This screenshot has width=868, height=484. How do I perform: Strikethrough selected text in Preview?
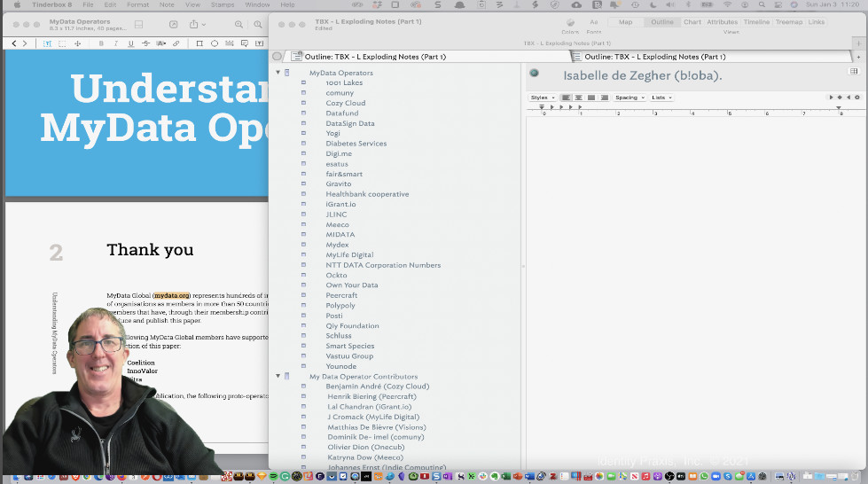point(145,43)
